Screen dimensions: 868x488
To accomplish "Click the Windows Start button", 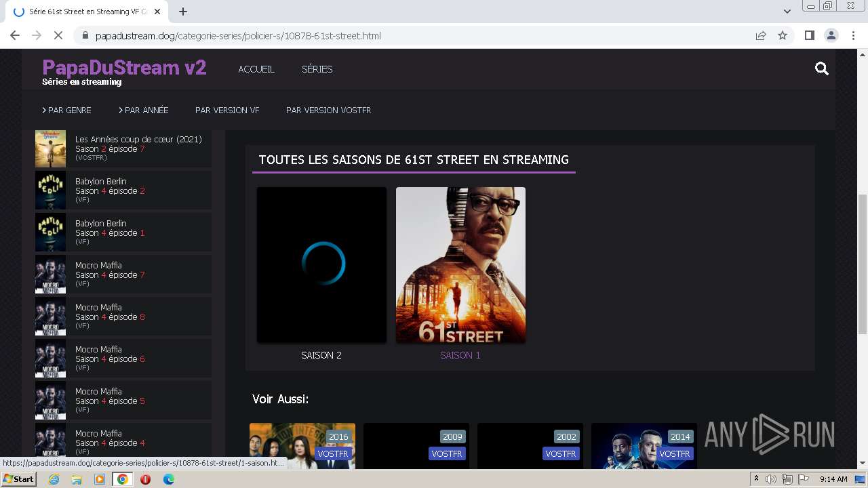I will pyautogui.click(x=18, y=479).
